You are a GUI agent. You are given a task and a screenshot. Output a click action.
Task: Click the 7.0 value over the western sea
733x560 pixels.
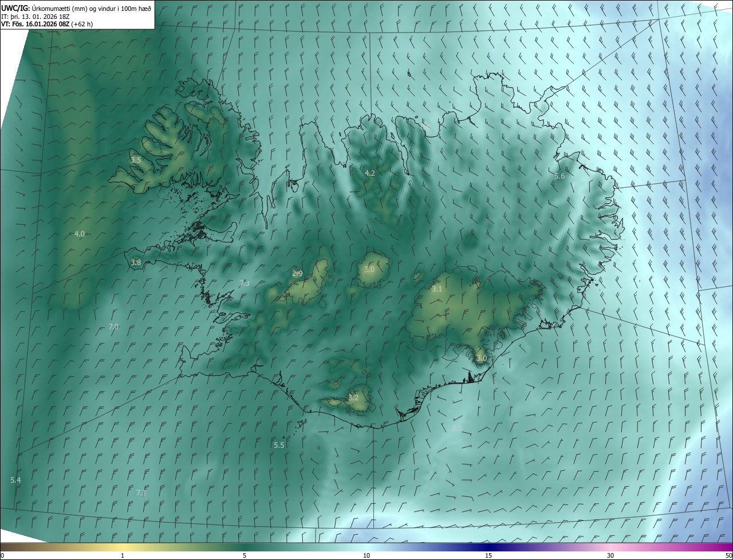point(113,326)
